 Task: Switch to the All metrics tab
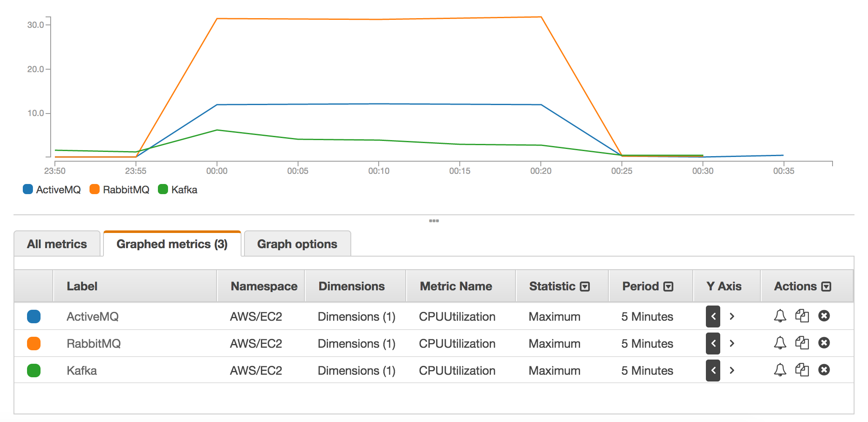click(57, 244)
